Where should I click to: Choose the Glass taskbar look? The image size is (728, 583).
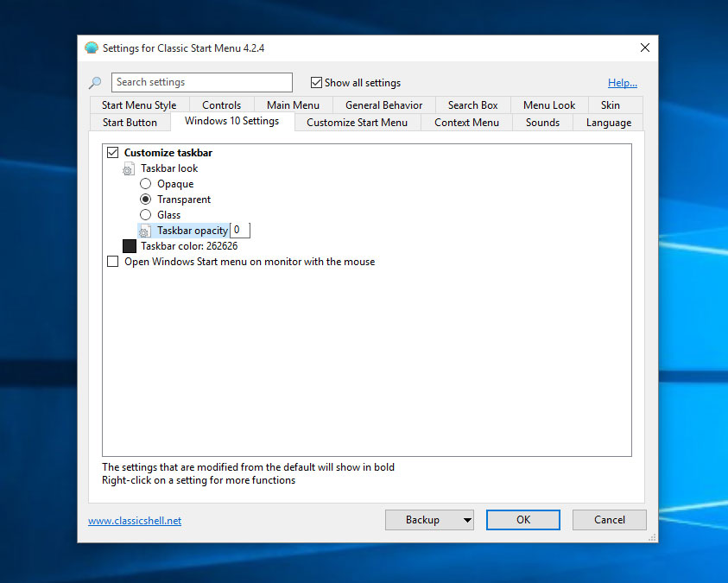(x=146, y=214)
